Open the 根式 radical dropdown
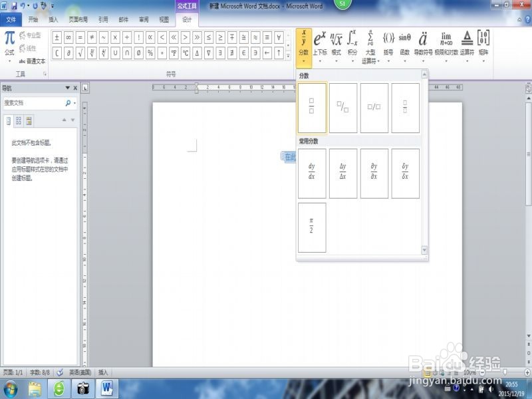532x399 pixels. click(x=336, y=47)
